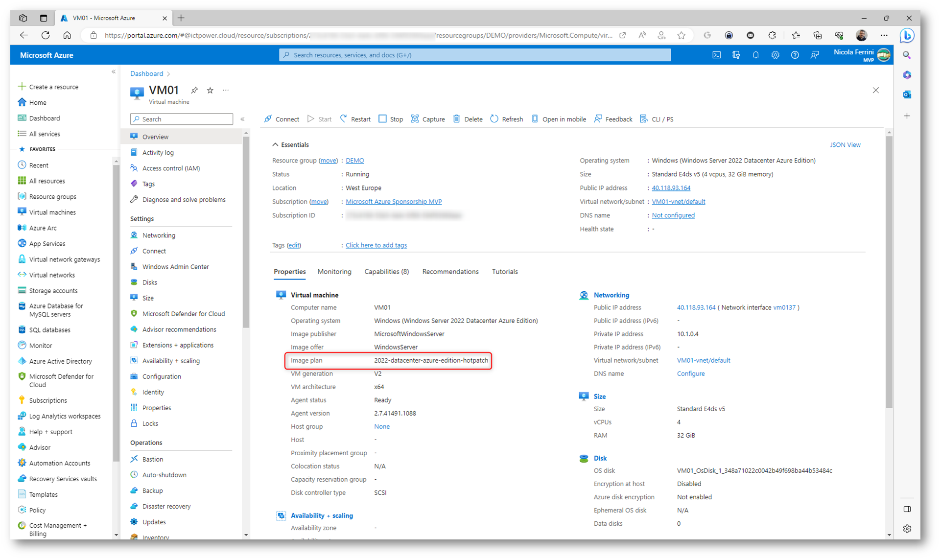
Task: Switch to the Tutorials tab
Action: coord(505,272)
